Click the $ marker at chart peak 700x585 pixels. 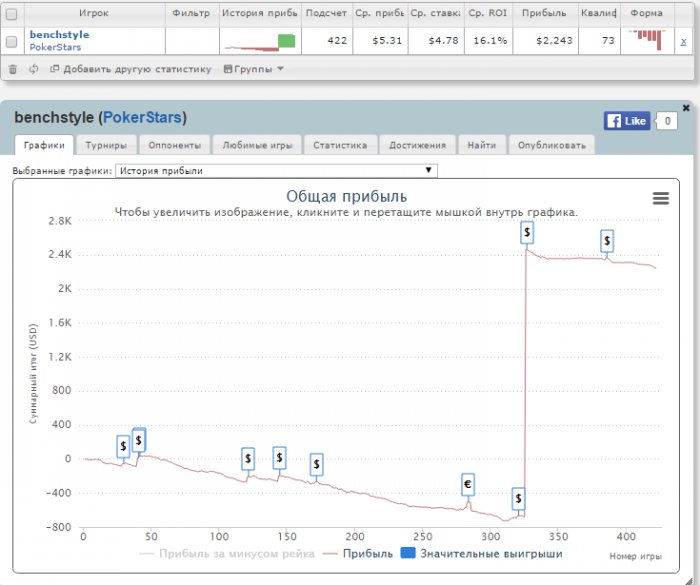pos(527,232)
